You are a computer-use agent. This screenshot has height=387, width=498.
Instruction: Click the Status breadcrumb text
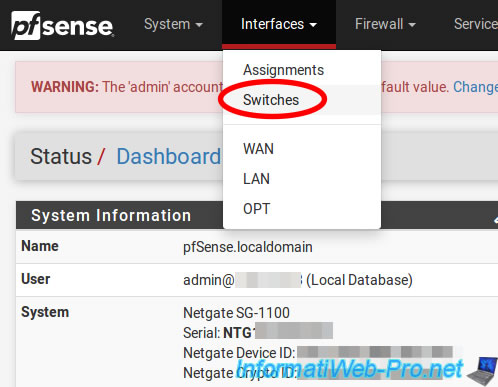[x=61, y=156]
